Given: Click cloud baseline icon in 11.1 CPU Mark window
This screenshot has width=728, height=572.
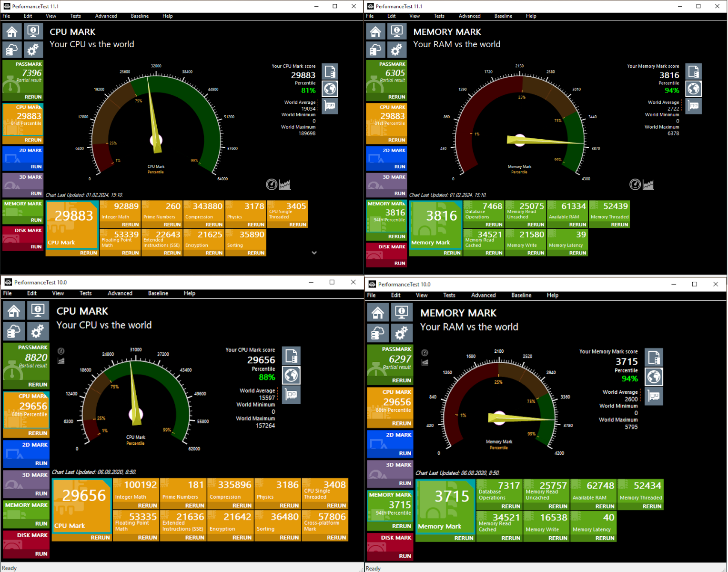Looking at the screenshot, I should [x=12, y=50].
